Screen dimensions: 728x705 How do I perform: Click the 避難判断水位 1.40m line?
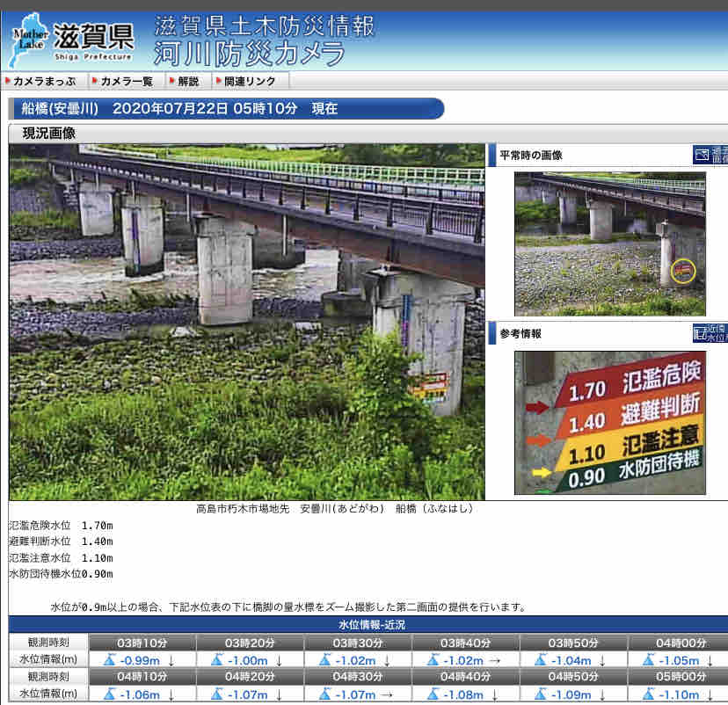(x=61, y=541)
